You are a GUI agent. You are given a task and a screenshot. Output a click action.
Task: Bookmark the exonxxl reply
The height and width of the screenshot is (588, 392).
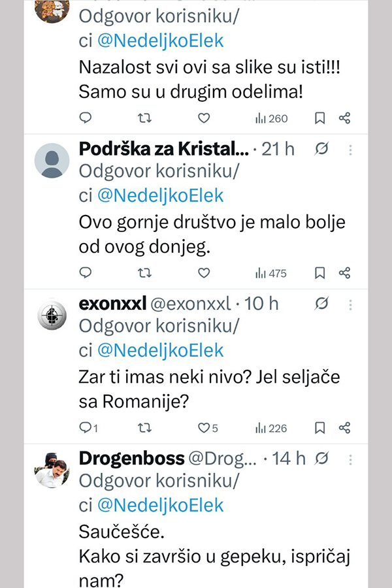coord(320,428)
